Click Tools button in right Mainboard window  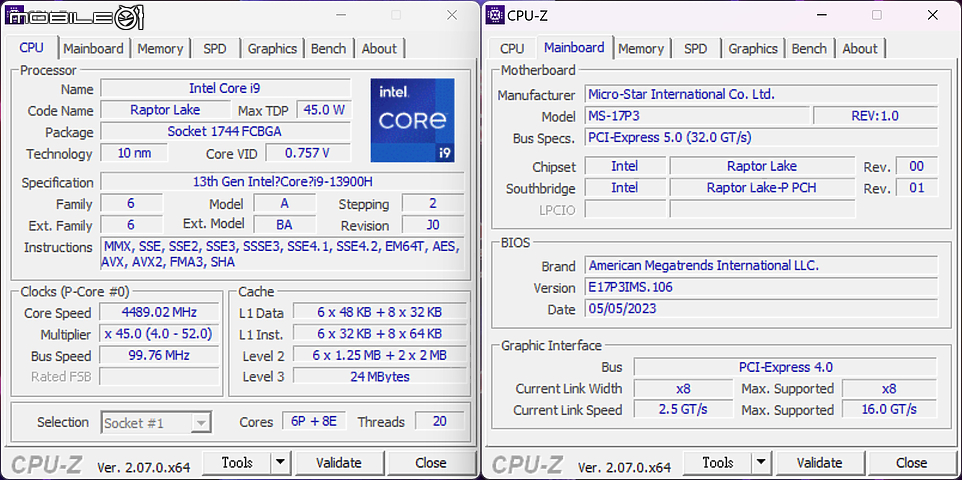pos(718,462)
